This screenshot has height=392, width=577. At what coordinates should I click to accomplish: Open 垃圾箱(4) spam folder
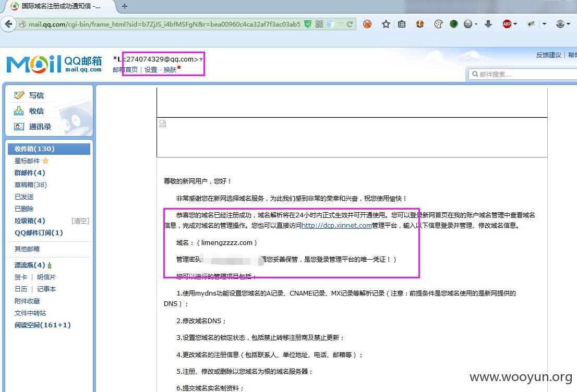point(29,220)
